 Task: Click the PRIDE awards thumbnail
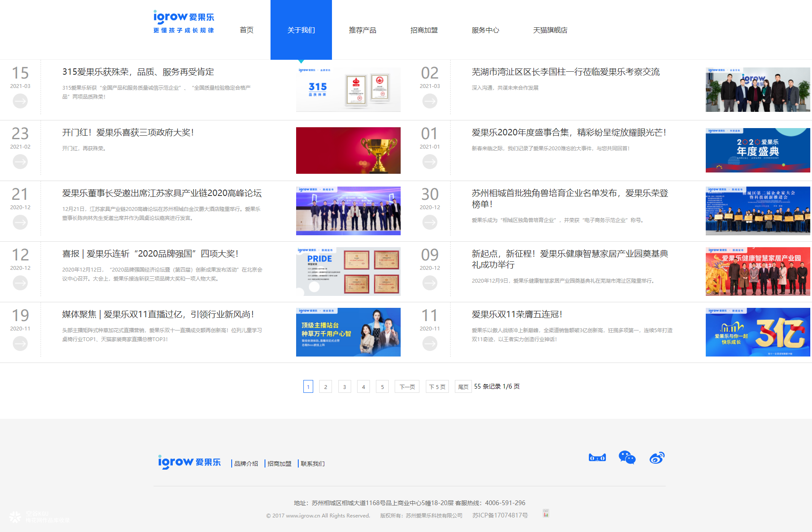348,272
